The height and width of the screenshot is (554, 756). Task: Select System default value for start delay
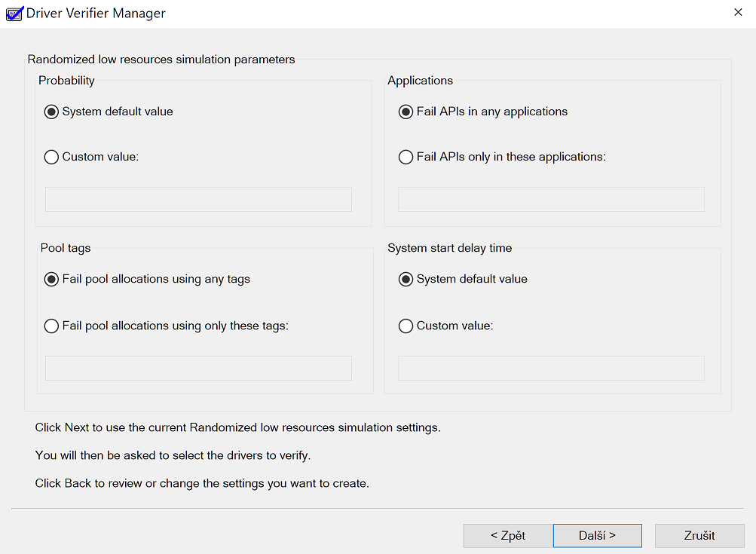tap(406, 279)
